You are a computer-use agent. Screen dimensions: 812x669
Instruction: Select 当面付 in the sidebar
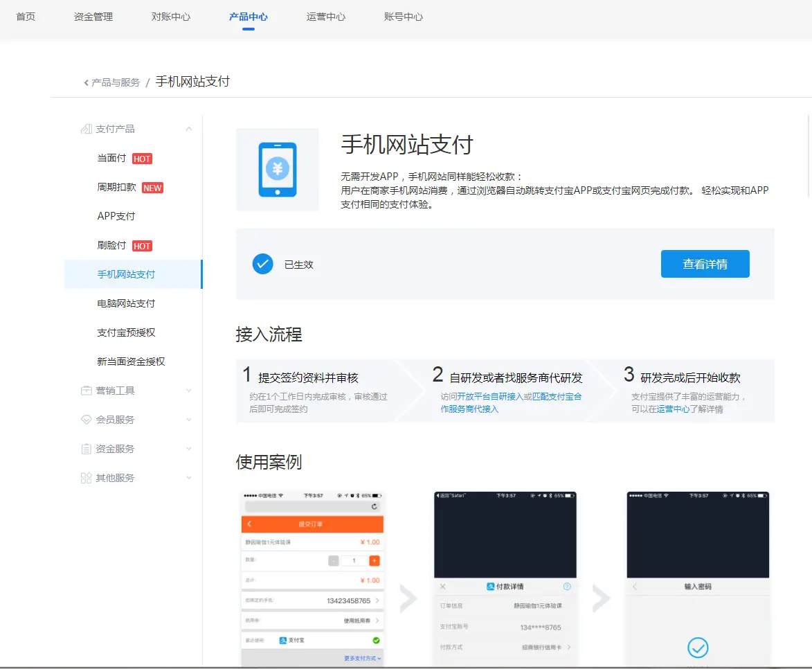pyautogui.click(x=111, y=159)
